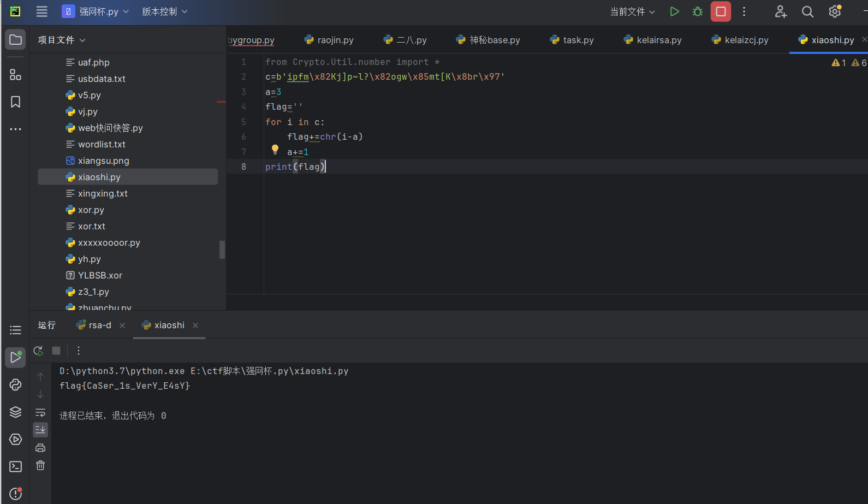The width and height of the screenshot is (868, 504).
Task: Jump down the stack trace arrow
Action: pos(40,394)
